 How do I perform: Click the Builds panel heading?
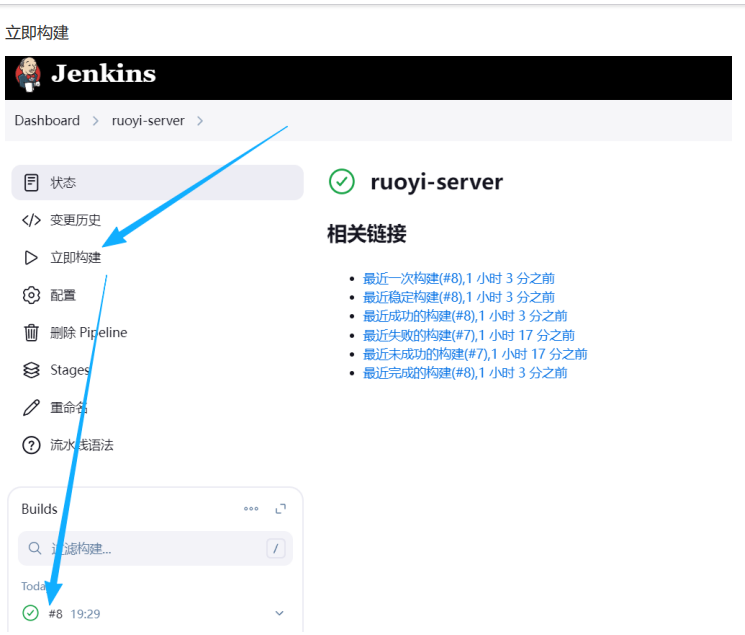click(x=39, y=509)
